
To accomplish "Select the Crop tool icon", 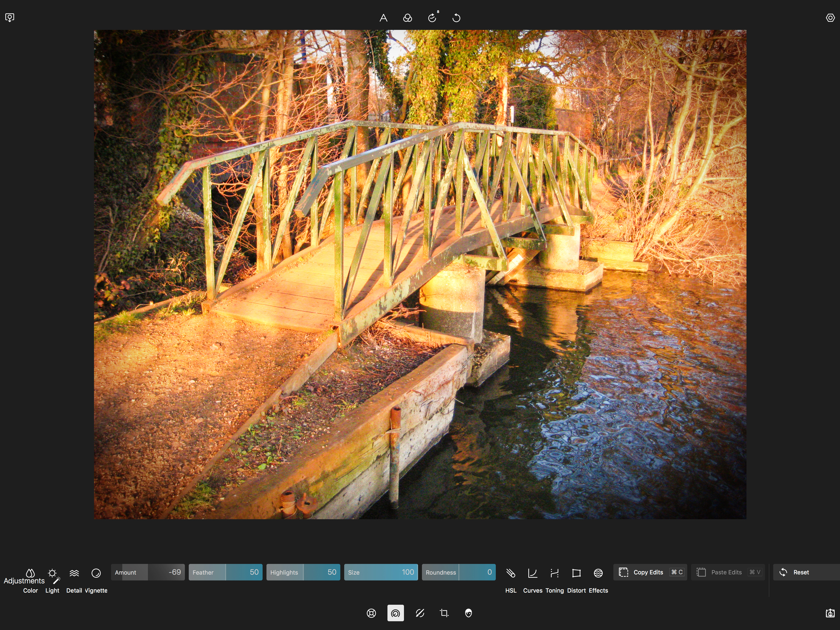I will 444,613.
